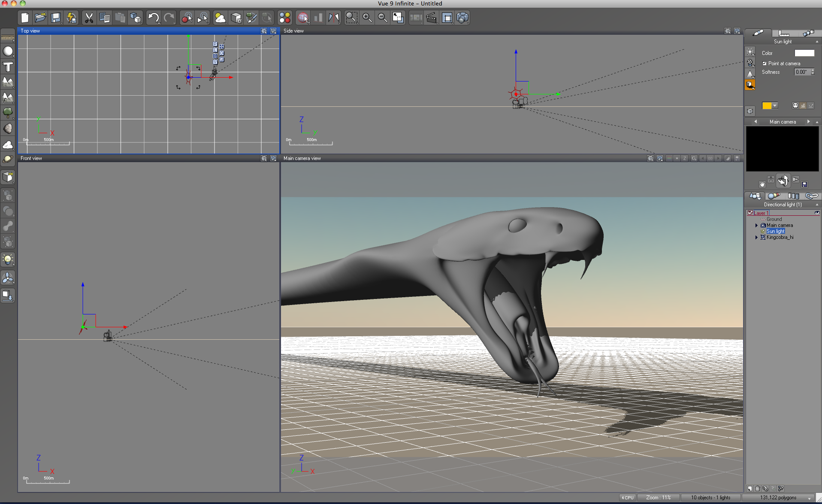Click the light bulb tool in sidebar
The image size is (822, 504).
coord(8,260)
